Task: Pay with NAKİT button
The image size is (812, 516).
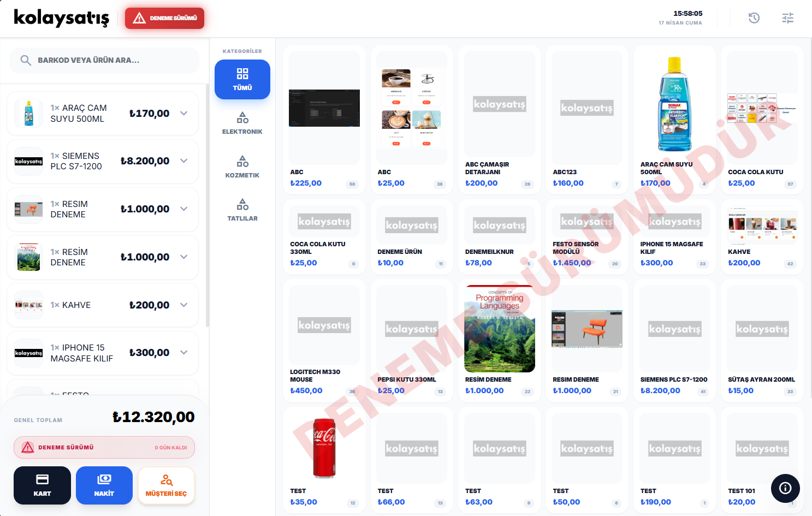Action: coord(104,485)
